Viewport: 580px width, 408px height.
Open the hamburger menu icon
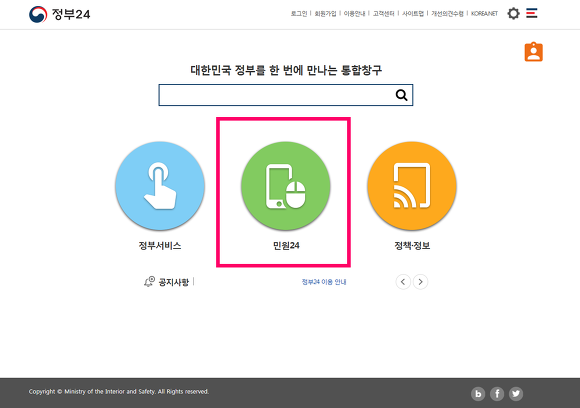[532, 13]
